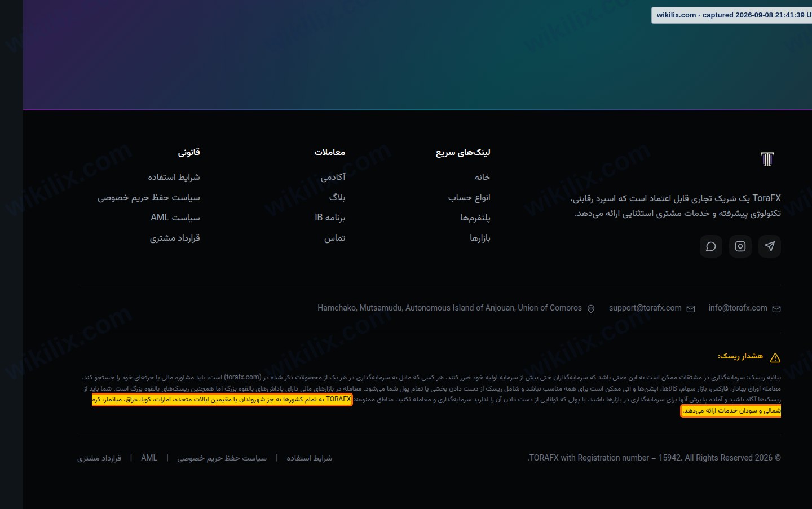Open خانه quick link

point(482,177)
